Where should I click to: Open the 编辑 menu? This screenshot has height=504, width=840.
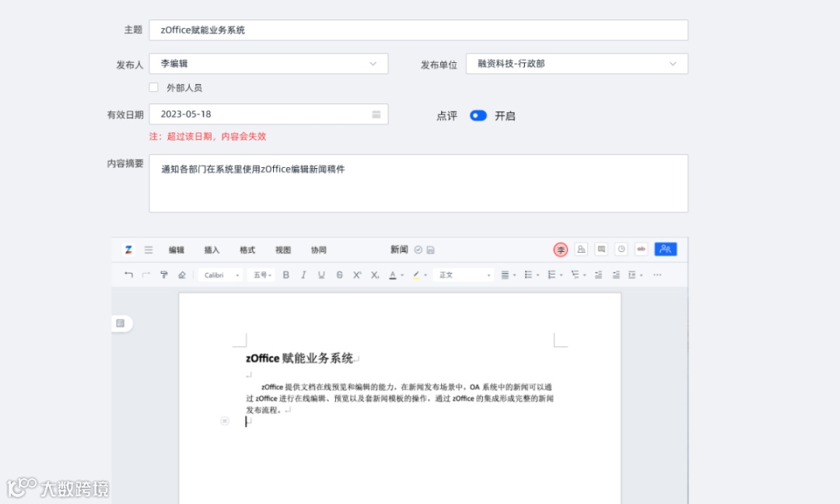pos(177,250)
